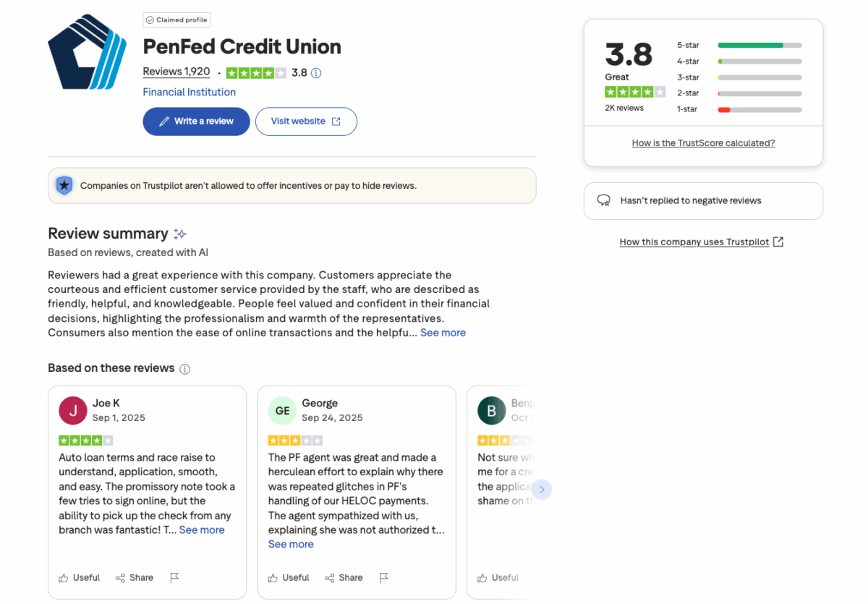Open Share options on George's review

(344, 577)
